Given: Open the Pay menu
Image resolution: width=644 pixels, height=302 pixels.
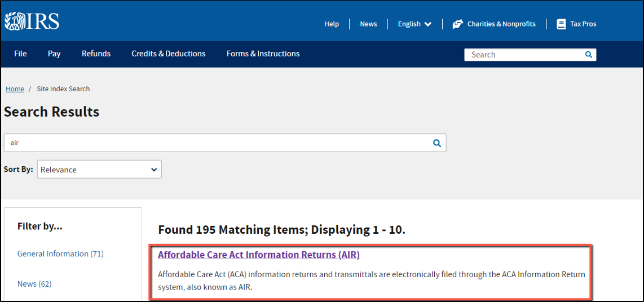Looking at the screenshot, I should coord(54,54).
